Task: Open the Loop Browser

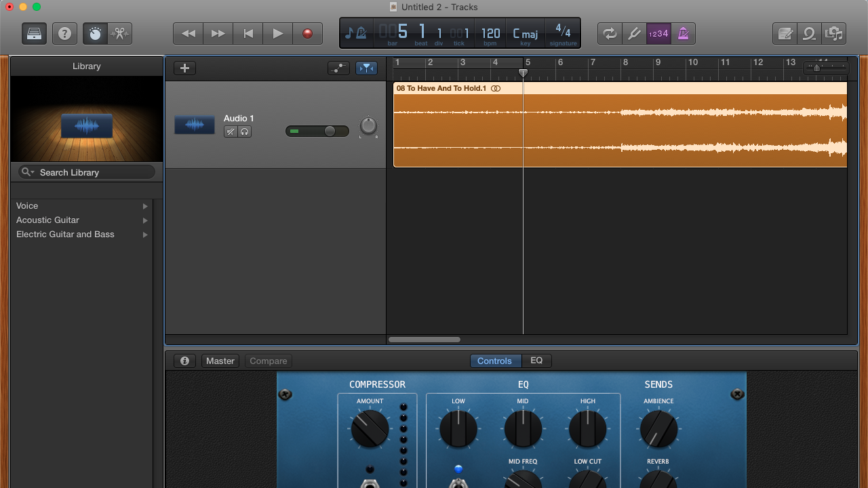Action: (810, 33)
